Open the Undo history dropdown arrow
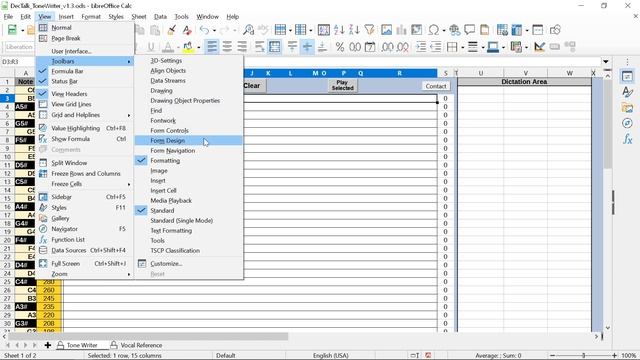640x360 pixels. [214, 30]
